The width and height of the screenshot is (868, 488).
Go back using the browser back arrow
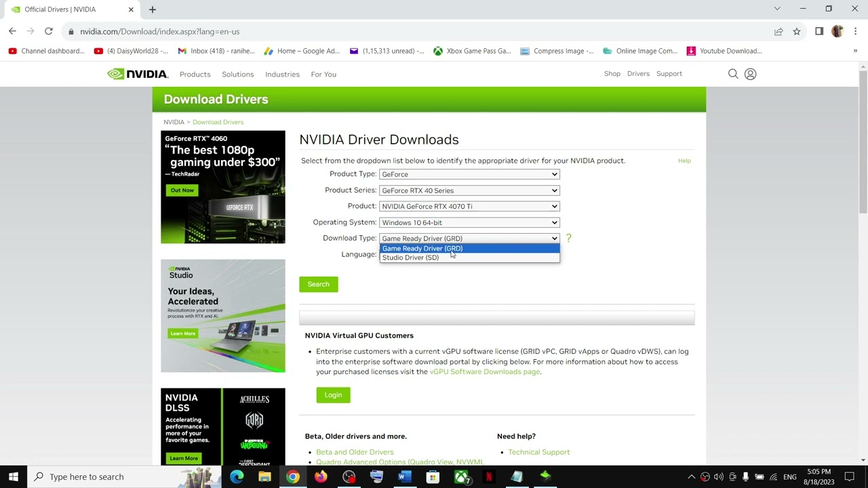pos(12,31)
